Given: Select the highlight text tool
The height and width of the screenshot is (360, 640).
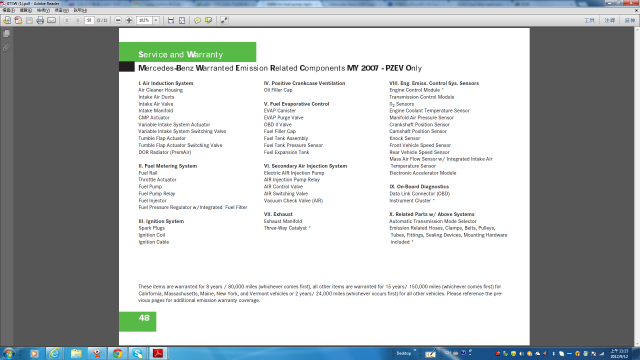Looking at the screenshot, I should [209, 20].
